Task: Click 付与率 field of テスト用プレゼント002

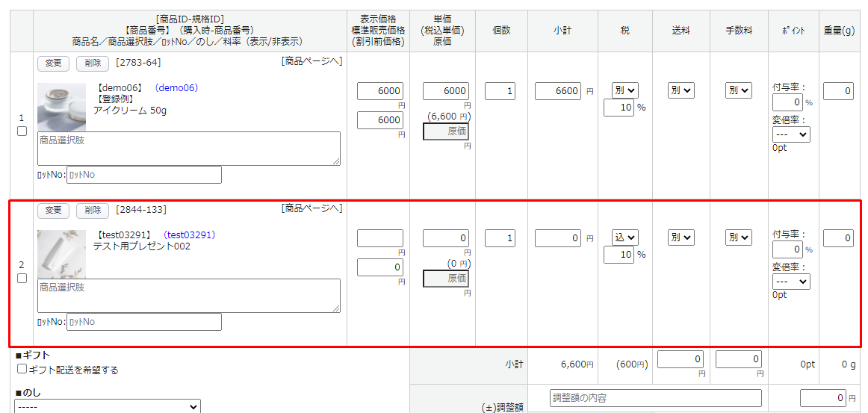Action: click(x=787, y=249)
